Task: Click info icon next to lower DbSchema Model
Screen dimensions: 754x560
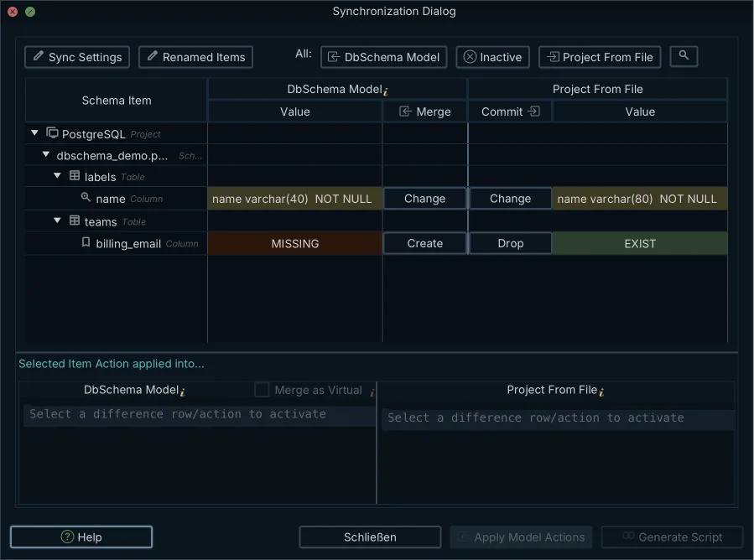Action: 183,392
